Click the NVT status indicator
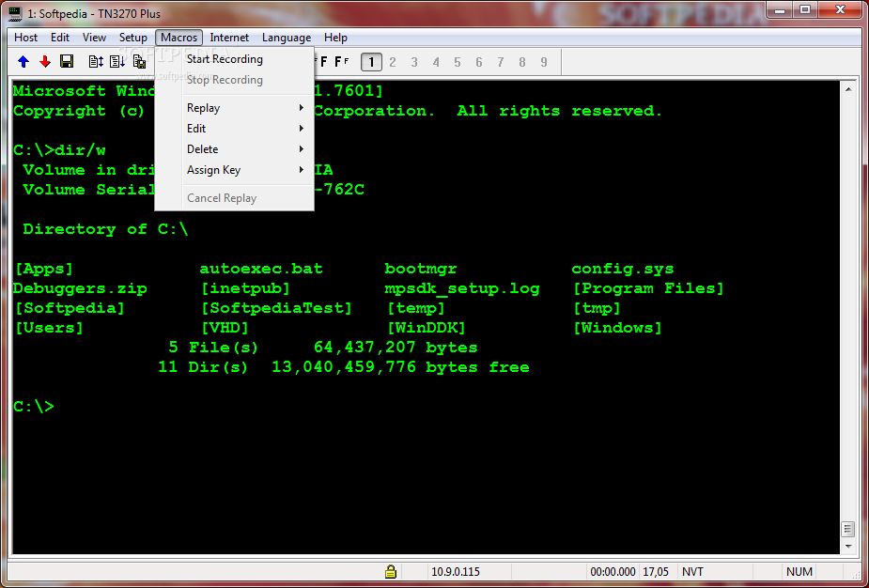The height and width of the screenshot is (588, 869). (x=692, y=572)
